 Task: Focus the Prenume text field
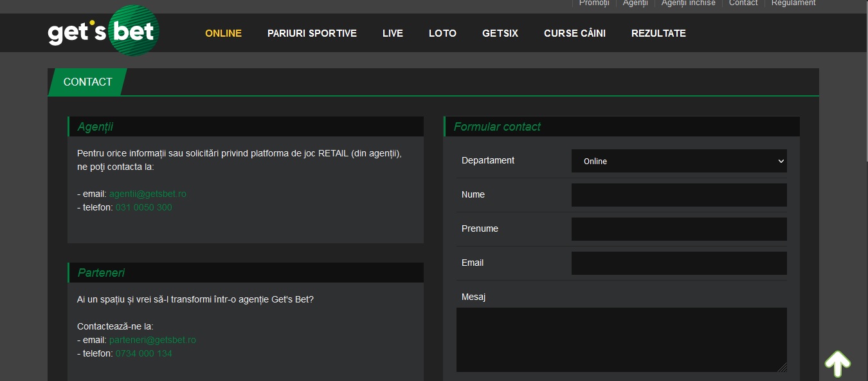tap(679, 229)
